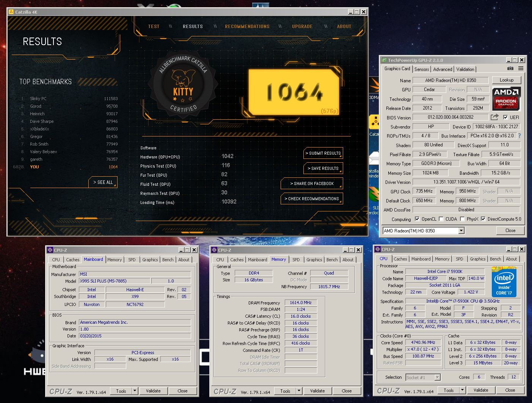Click the DRAM Frequency value 1614.0 MHz
The width and height of the screenshot is (532, 403).
pyautogui.click(x=301, y=303)
